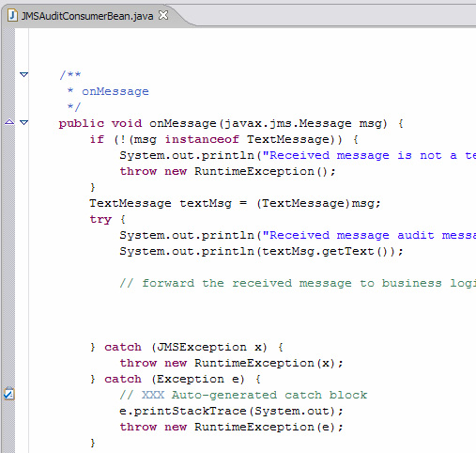This screenshot has height=453, width=476.
Task: Click the onMessage method name
Action: click(x=183, y=123)
